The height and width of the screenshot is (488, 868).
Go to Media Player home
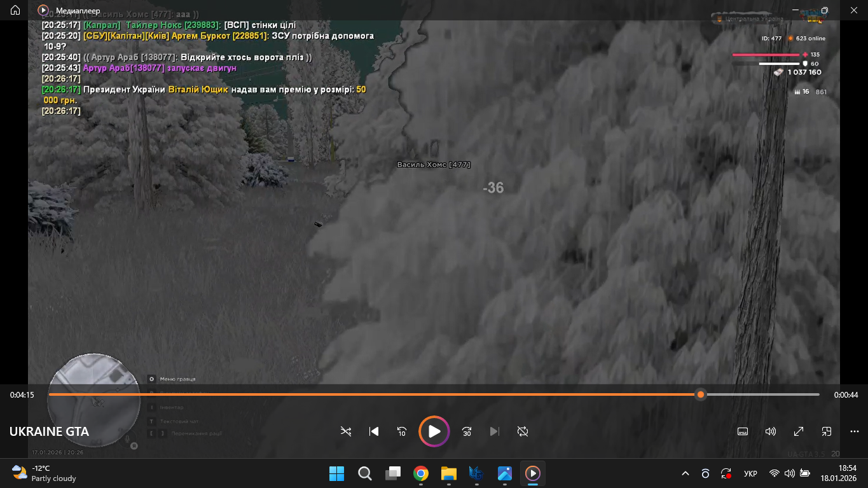click(15, 10)
